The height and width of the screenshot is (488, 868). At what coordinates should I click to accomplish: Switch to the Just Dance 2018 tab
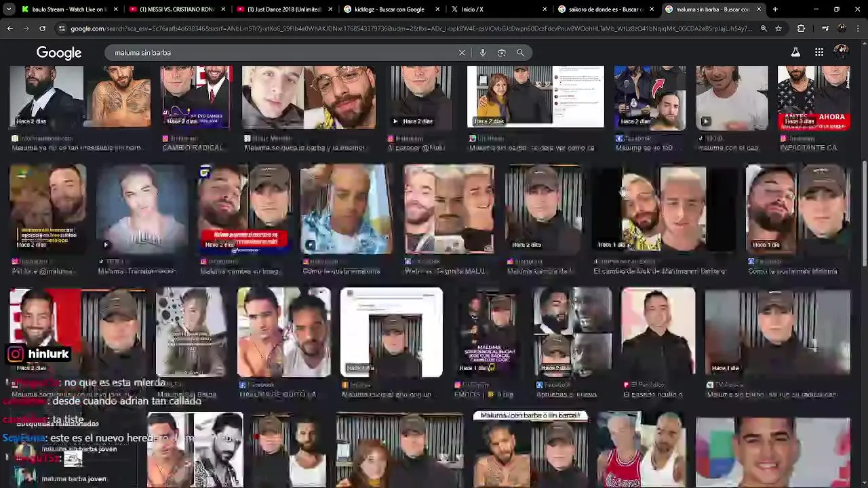pyautogui.click(x=284, y=9)
